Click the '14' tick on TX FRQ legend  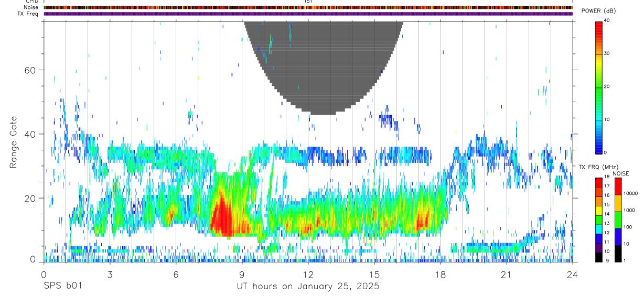[607, 214]
